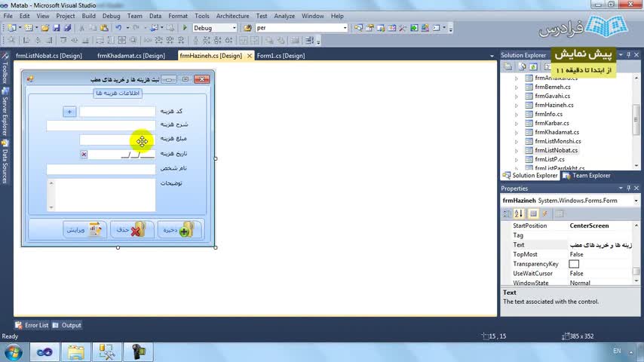Click the person name text field
Viewport: 644px width, 362px height.
(x=100, y=169)
